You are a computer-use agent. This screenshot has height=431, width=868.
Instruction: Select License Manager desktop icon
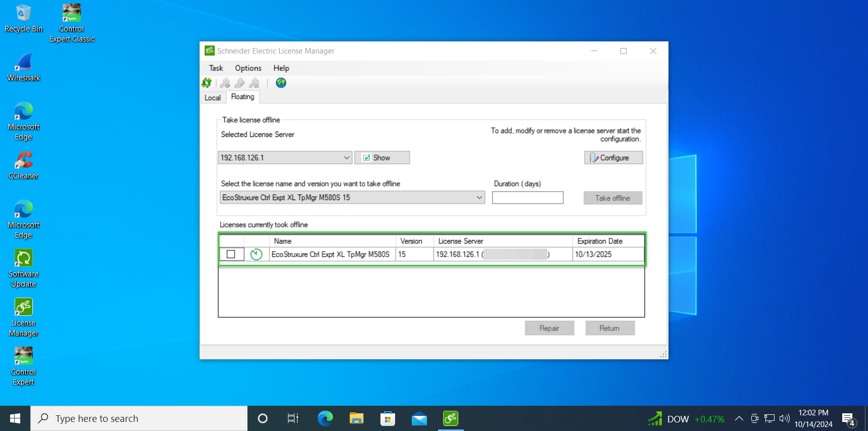[24, 317]
